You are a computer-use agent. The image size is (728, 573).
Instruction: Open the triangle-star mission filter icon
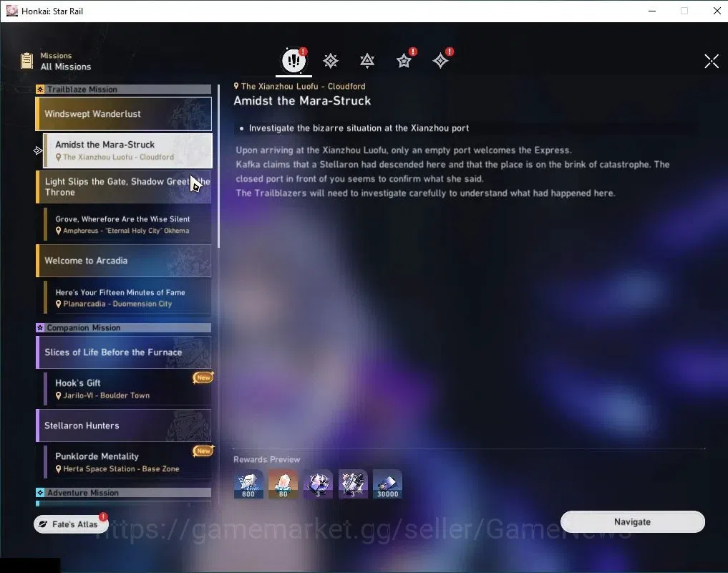click(367, 60)
